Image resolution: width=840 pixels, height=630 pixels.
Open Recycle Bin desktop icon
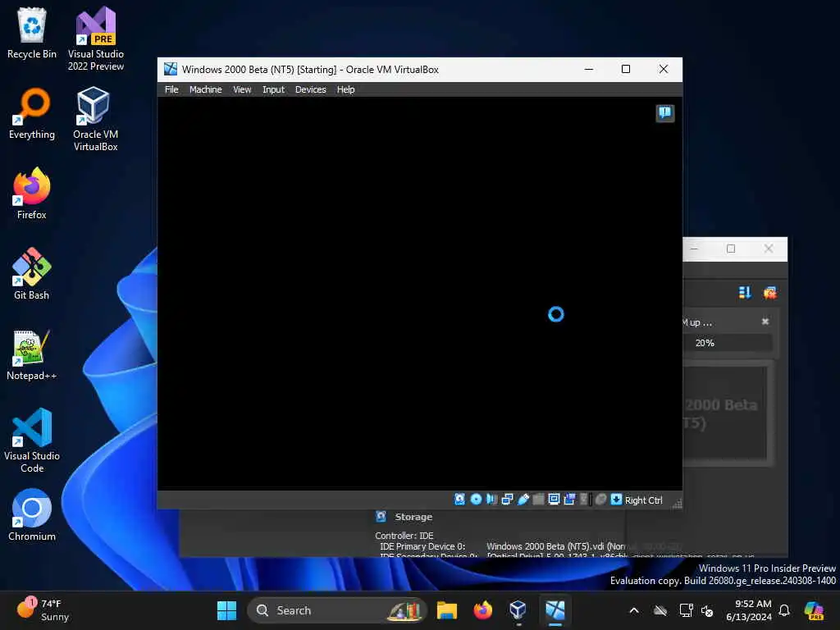pos(32,33)
